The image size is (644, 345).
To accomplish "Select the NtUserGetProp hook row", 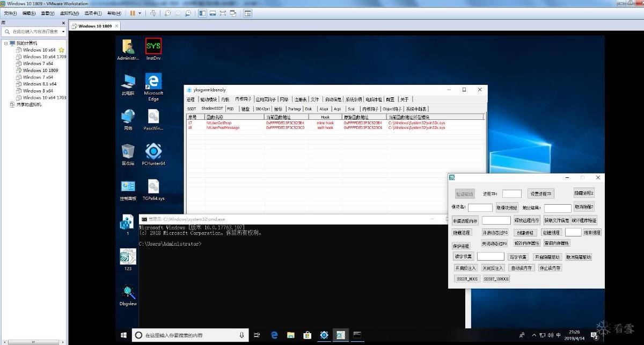I will pyautogui.click(x=335, y=123).
